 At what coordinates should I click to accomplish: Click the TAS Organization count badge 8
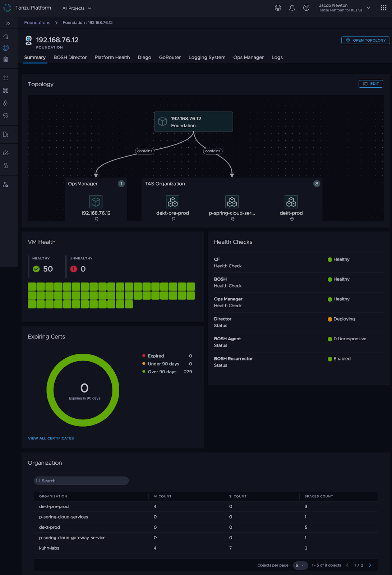coord(317,184)
